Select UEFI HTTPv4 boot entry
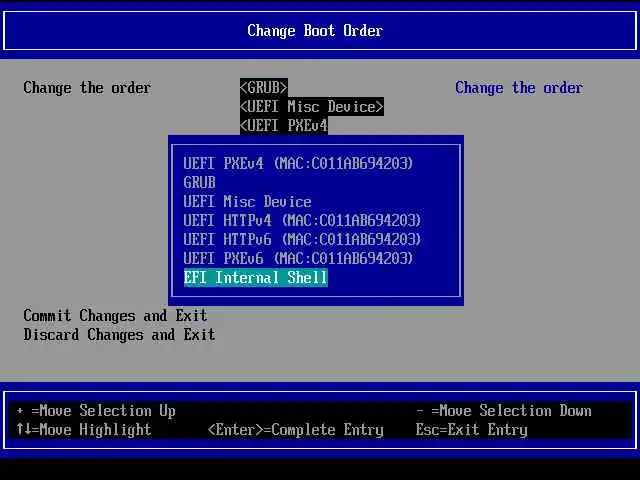640x480 pixels. point(302,220)
